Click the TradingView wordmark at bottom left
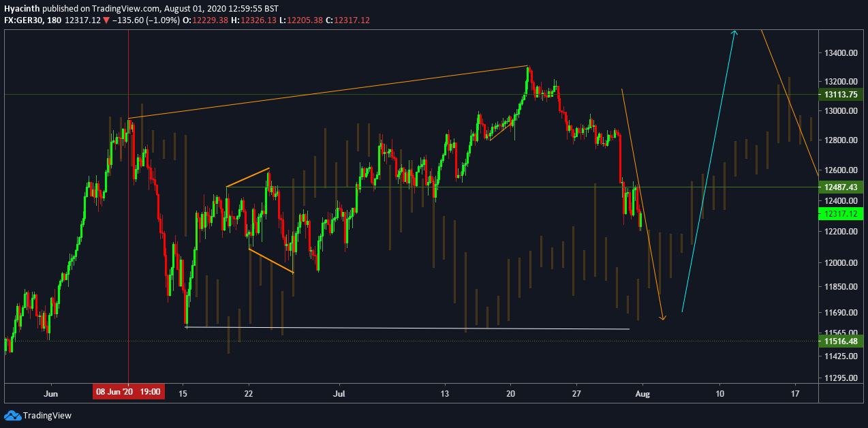 click(x=47, y=416)
